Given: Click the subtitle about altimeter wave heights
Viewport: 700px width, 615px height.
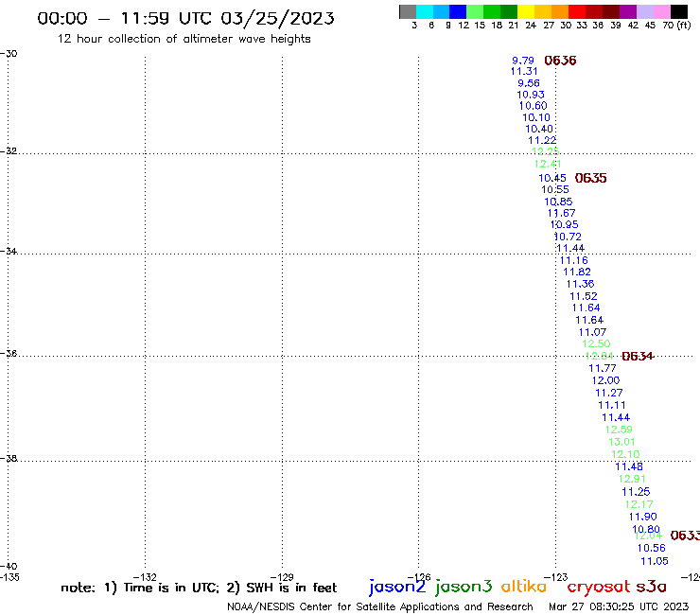Looking at the screenshot, I should tap(184, 39).
